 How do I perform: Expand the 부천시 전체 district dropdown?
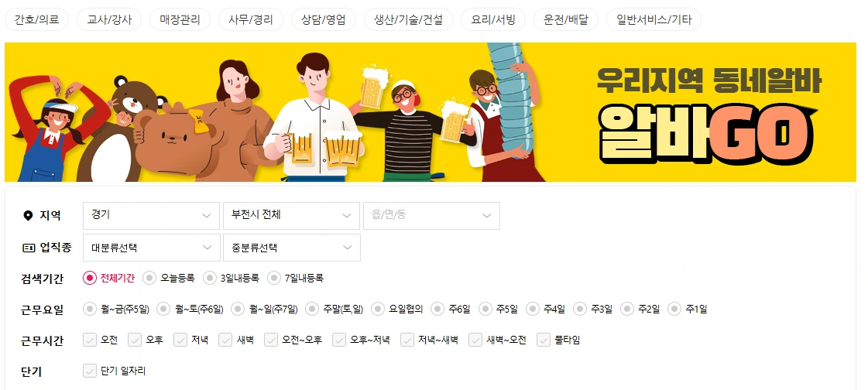pos(291,216)
